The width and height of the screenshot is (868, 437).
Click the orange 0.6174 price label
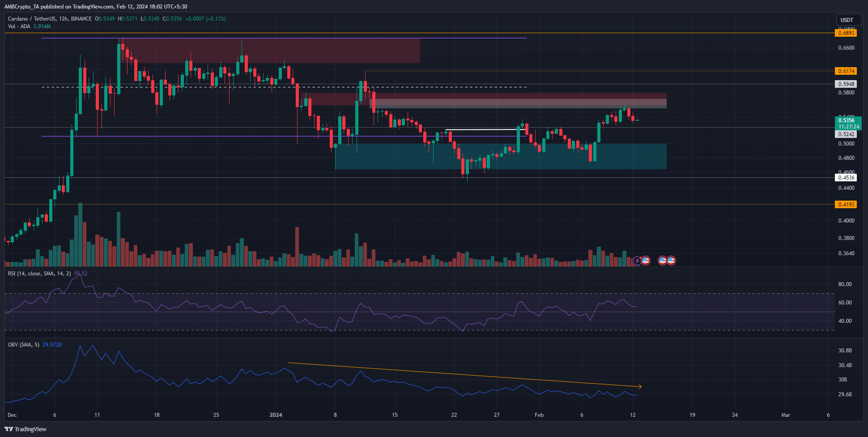pyautogui.click(x=846, y=71)
